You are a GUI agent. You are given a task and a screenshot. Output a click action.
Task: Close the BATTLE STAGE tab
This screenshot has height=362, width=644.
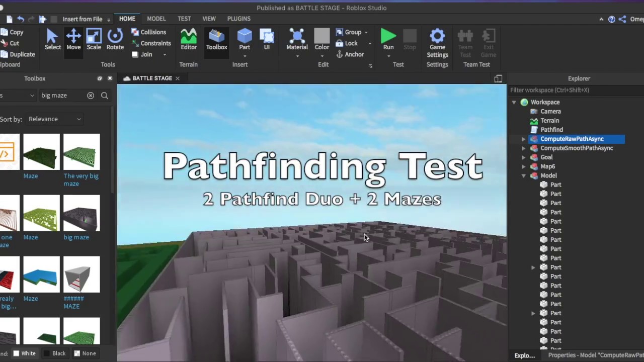[177, 78]
